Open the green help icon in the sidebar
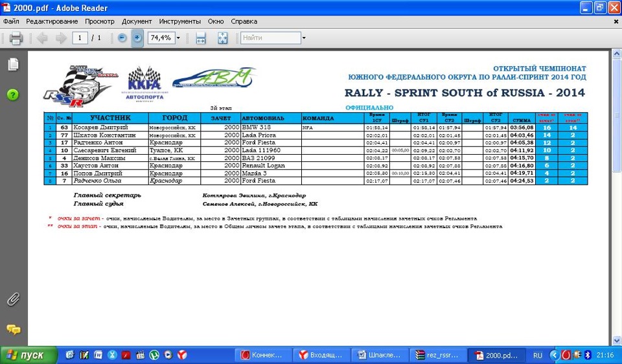This screenshot has width=622, height=364. pos(13,95)
